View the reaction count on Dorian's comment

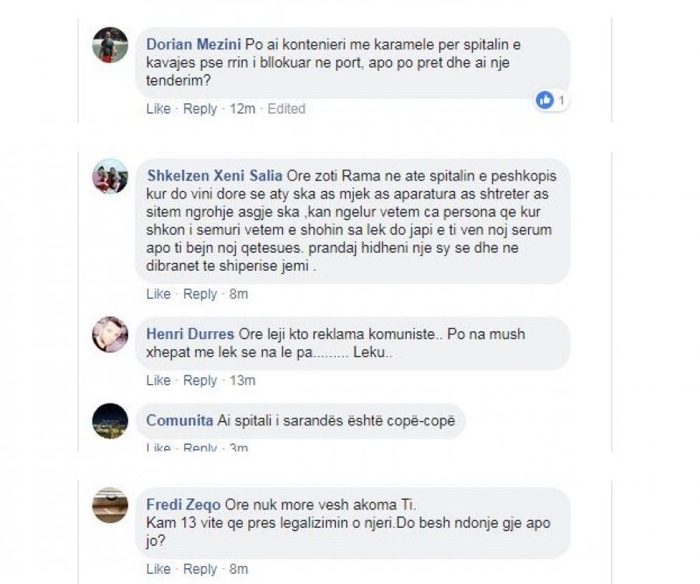pyautogui.click(x=561, y=100)
